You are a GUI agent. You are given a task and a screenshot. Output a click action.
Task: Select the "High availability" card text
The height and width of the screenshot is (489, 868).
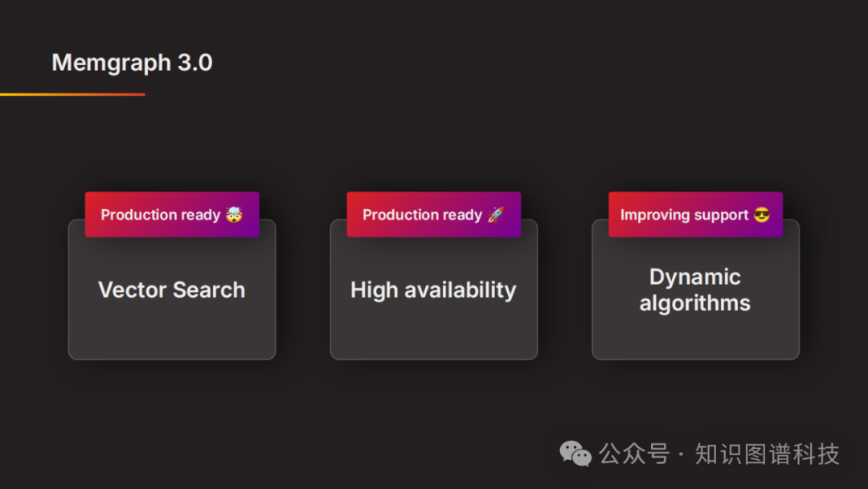433,290
